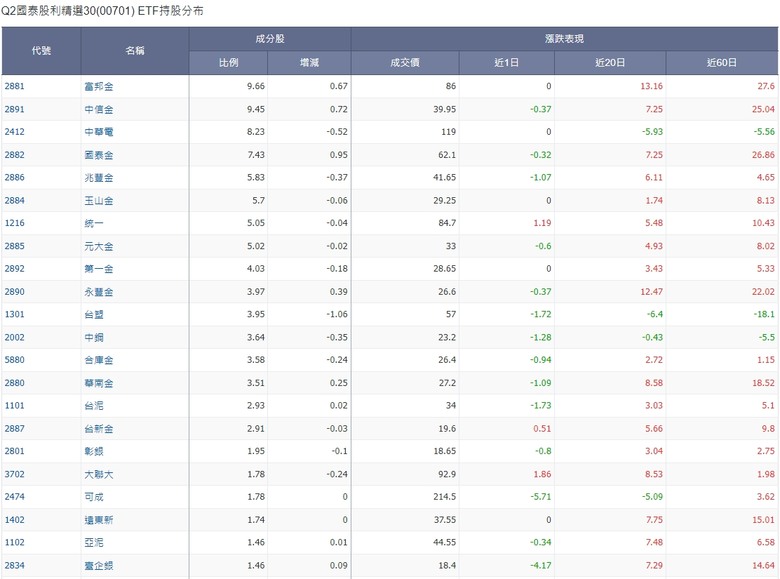780x579 pixels.
Task: Select stock code 2886
Action: tap(14, 178)
